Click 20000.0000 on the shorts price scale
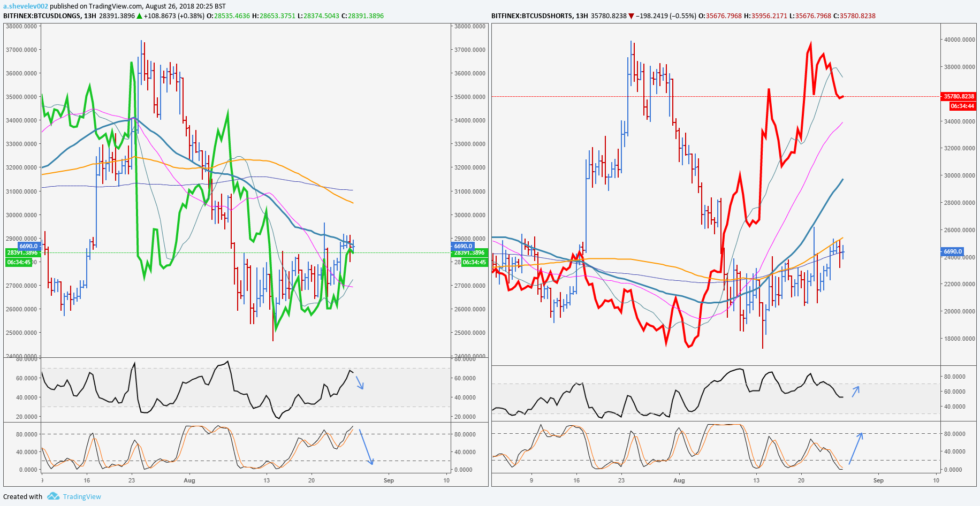 pos(960,311)
